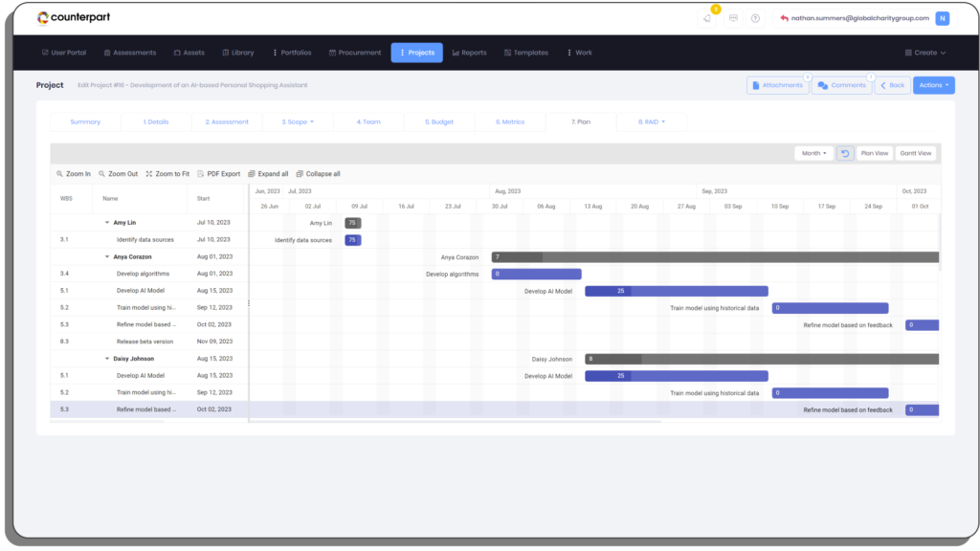980x551 pixels.
Task: Click the Attachments button
Action: click(777, 85)
